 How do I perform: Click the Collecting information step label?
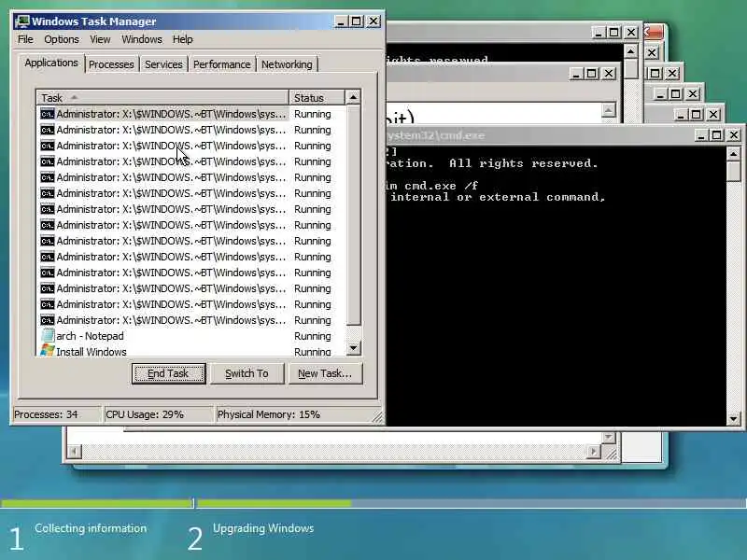[91, 528]
